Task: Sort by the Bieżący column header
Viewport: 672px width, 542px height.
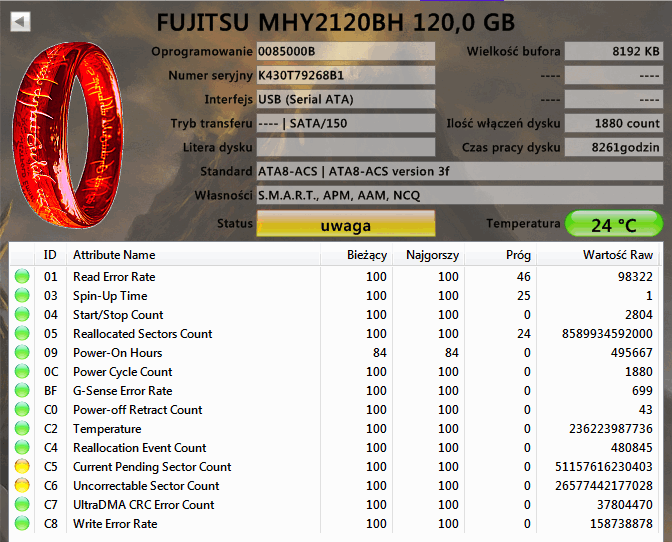Action: (357, 255)
